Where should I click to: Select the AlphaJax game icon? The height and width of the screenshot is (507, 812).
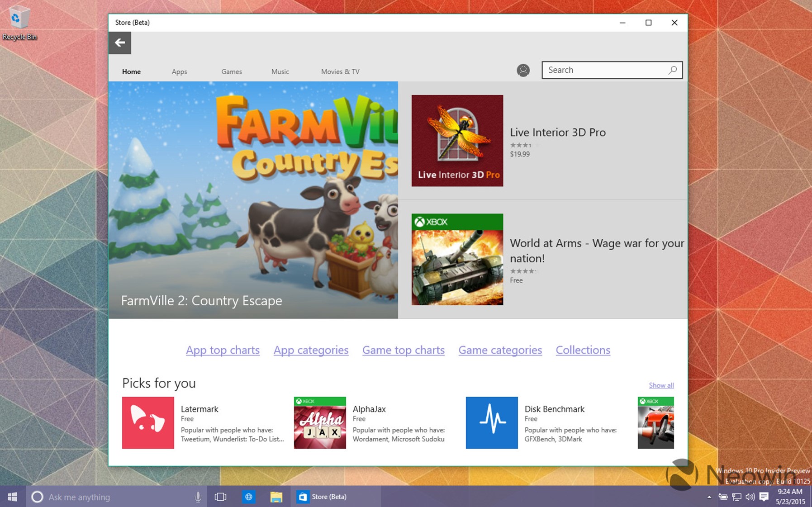coord(320,422)
